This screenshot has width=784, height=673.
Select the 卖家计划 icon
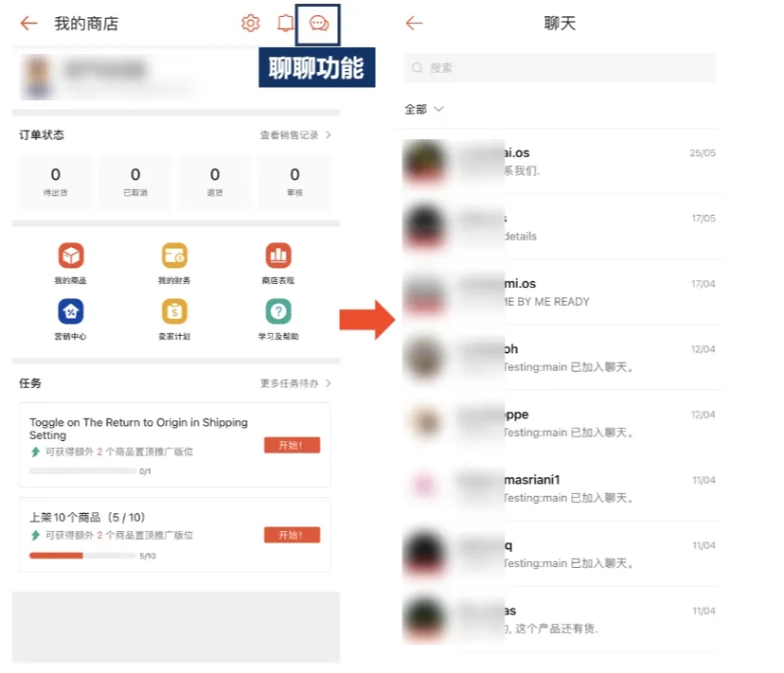click(x=172, y=313)
